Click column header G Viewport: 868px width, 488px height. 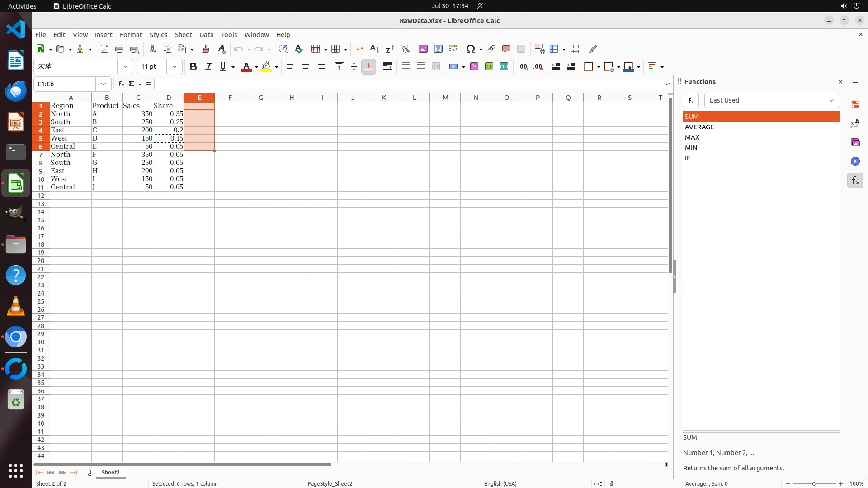[261, 98]
